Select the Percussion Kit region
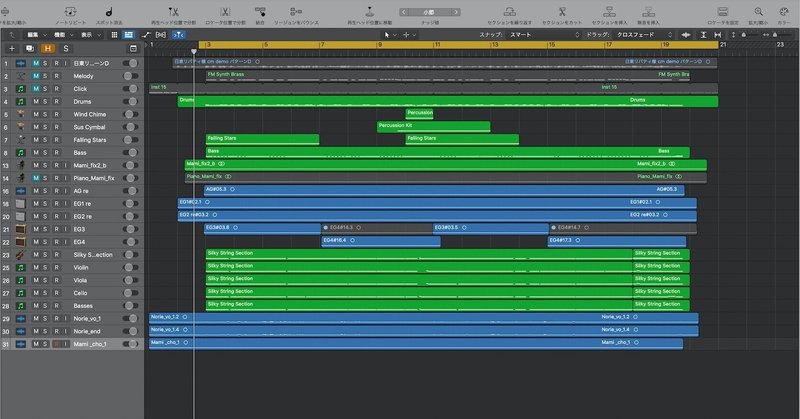800x419 pixels. pos(434,126)
